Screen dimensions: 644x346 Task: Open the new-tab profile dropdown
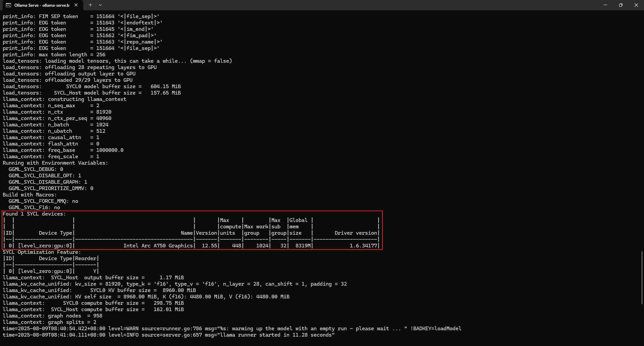click(x=100, y=5)
